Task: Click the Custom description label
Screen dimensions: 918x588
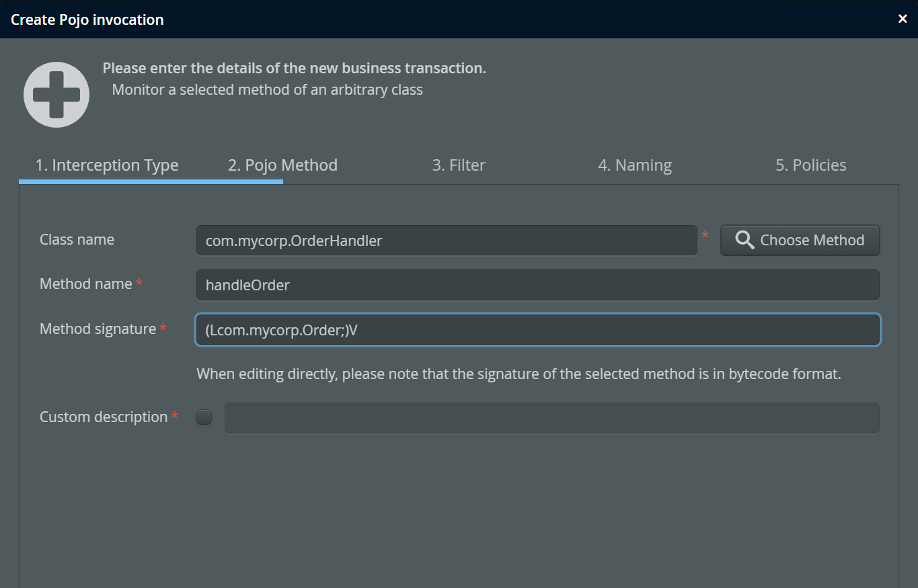Action: click(104, 417)
